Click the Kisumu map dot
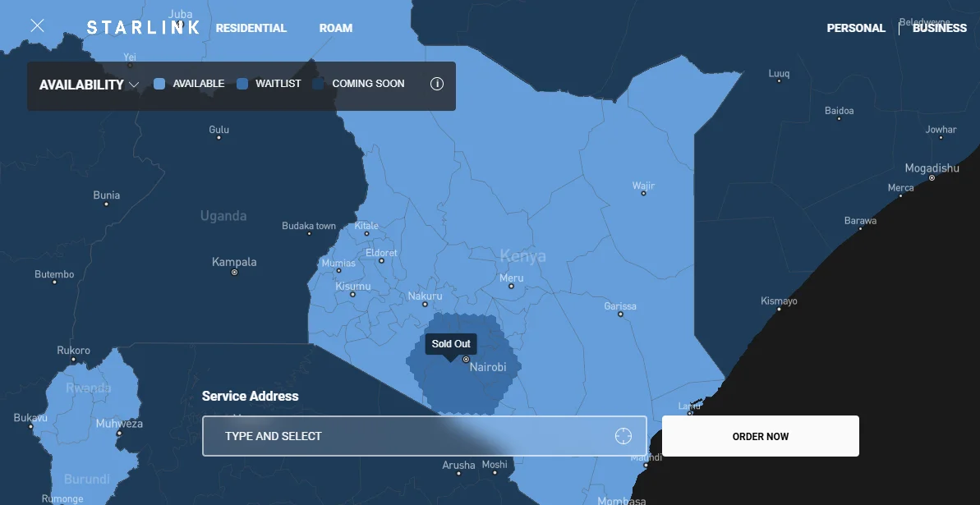 352,294
